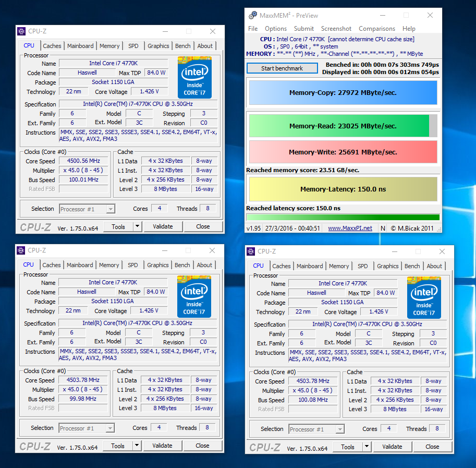Image resolution: width=476 pixels, height=468 pixels.
Task: Click the green progress bar in MaxxMEM
Action: click(x=343, y=217)
